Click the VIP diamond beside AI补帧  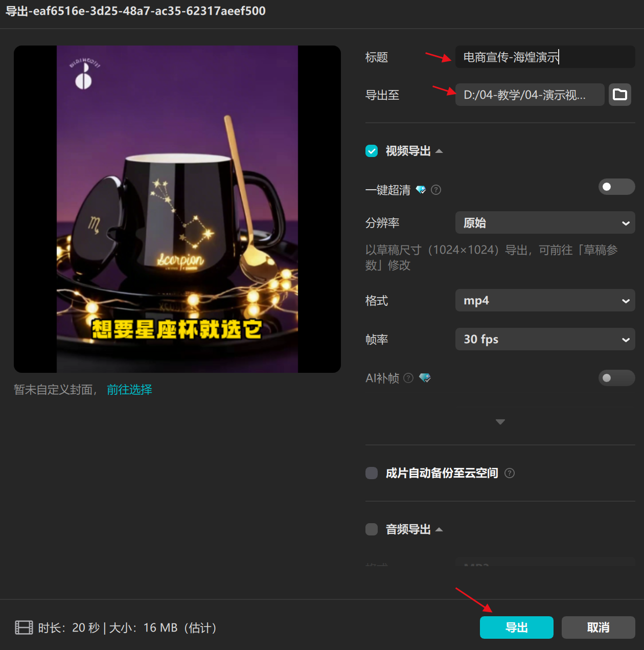[x=425, y=378]
